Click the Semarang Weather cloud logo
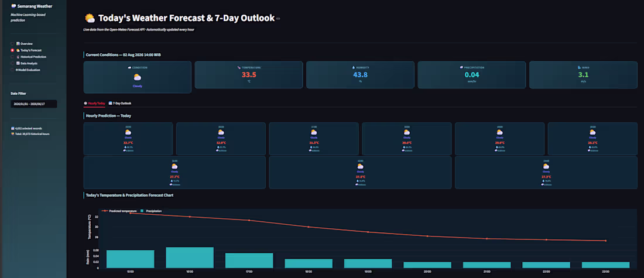 (x=13, y=6)
